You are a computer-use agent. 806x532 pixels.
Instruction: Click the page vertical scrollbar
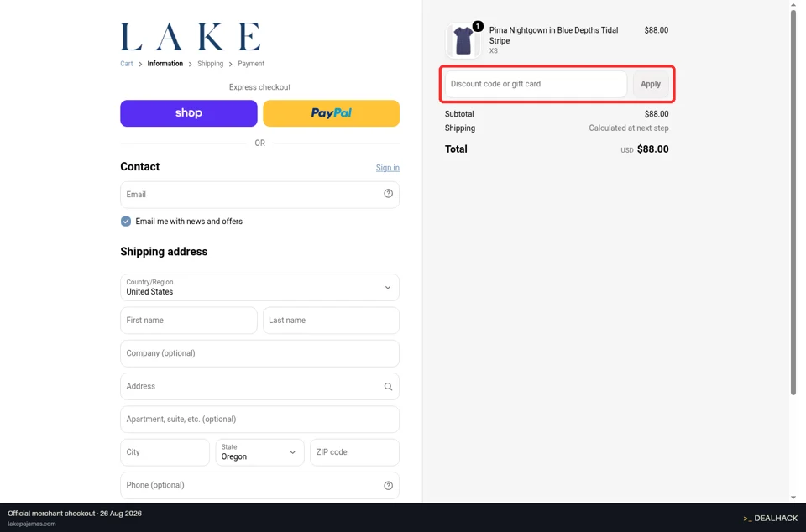793,203
